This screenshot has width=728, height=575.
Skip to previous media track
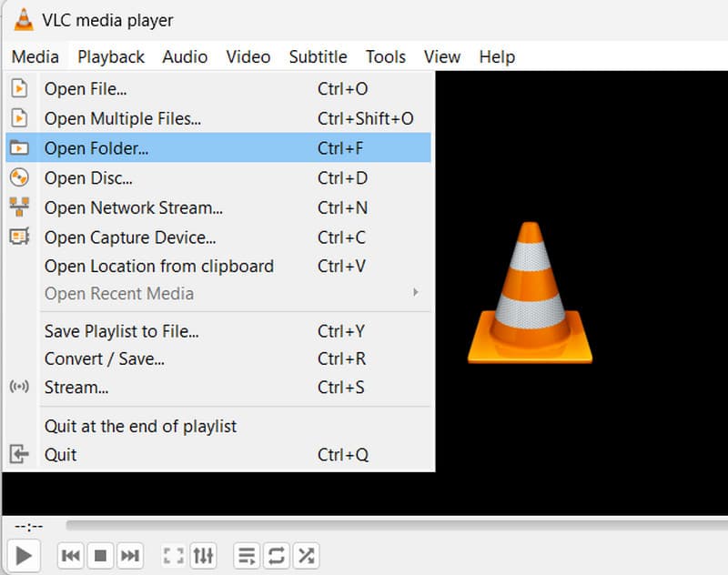tap(71, 555)
